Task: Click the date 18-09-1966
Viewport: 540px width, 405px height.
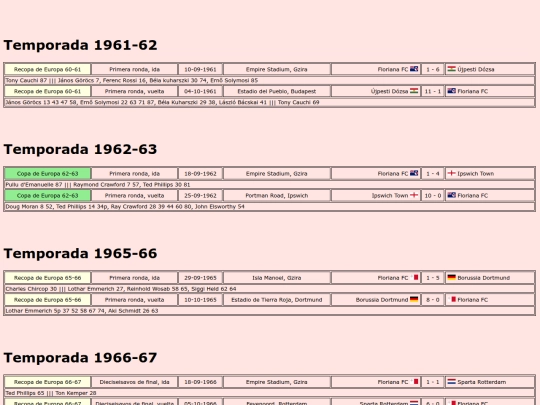Action: tap(200, 382)
